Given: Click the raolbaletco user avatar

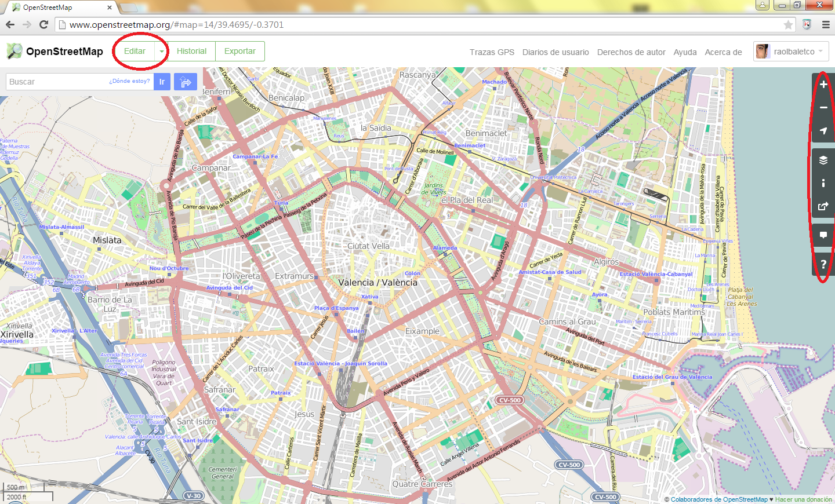Looking at the screenshot, I should point(763,52).
